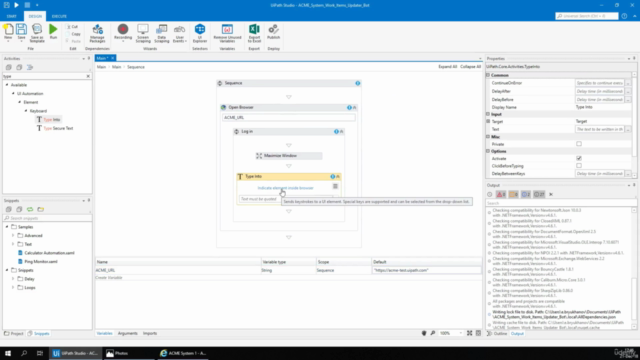Screen dimensions: 640x360
Task: Open the Imports tab
Action: click(x=150, y=333)
